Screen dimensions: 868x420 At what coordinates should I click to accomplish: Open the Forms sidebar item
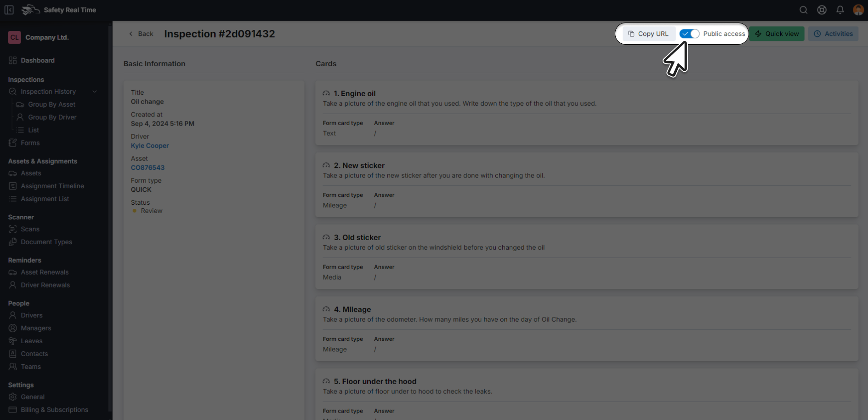[x=30, y=143]
